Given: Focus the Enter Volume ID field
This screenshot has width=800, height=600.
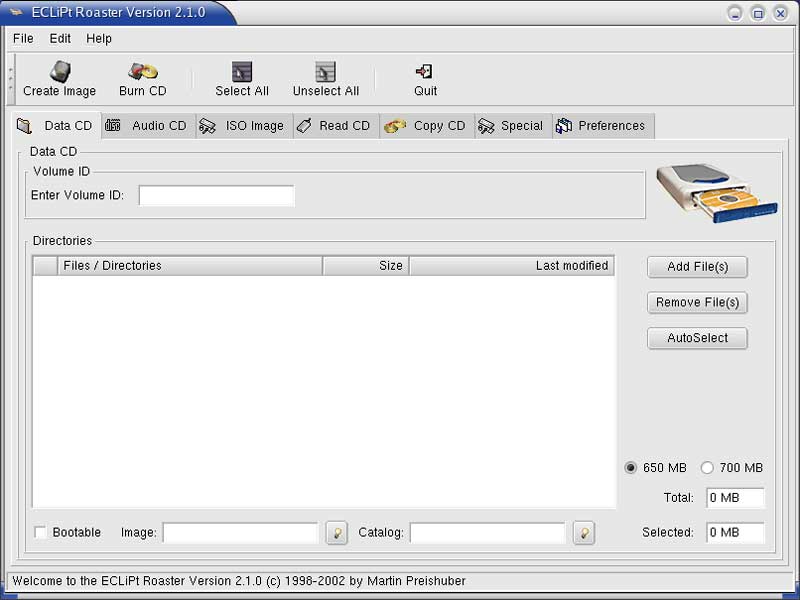Looking at the screenshot, I should (x=216, y=196).
